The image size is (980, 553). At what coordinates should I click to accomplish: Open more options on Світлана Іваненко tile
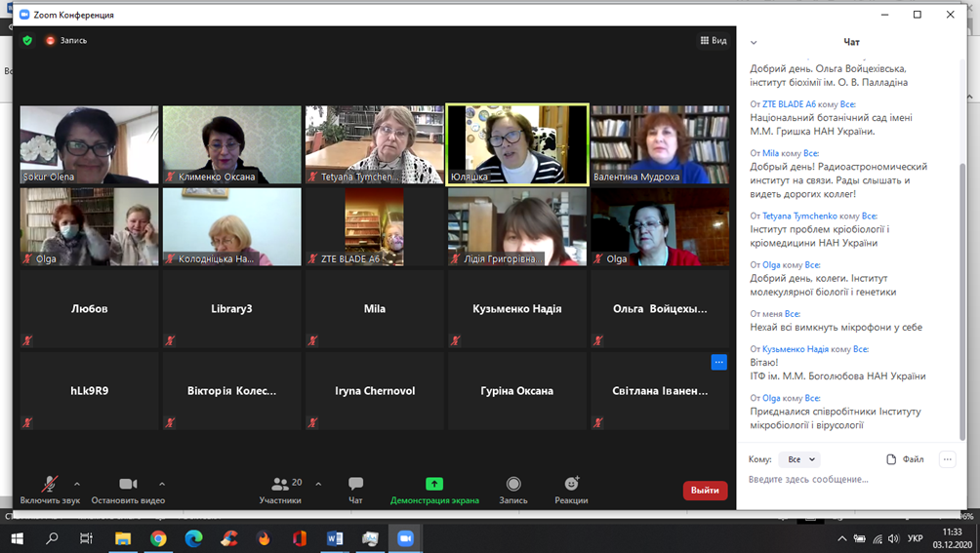click(718, 362)
